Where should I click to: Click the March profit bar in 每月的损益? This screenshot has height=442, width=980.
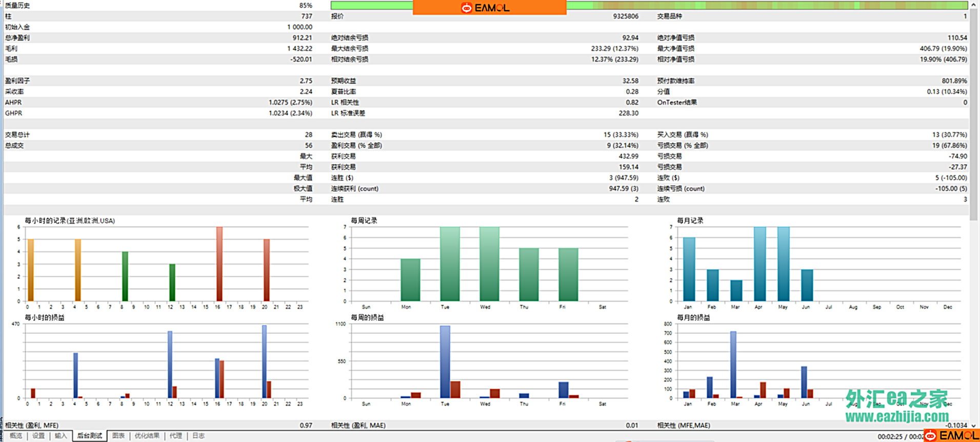(733, 364)
